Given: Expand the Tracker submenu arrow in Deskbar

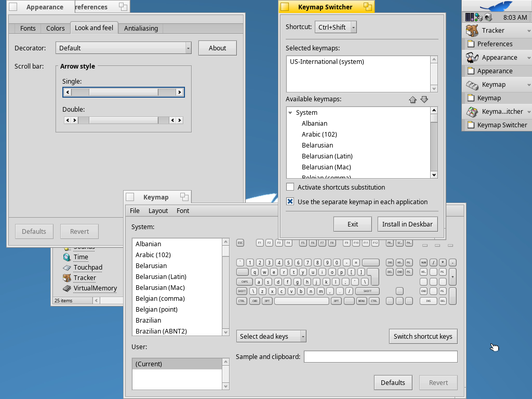Looking at the screenshot, I should point(528,31).
